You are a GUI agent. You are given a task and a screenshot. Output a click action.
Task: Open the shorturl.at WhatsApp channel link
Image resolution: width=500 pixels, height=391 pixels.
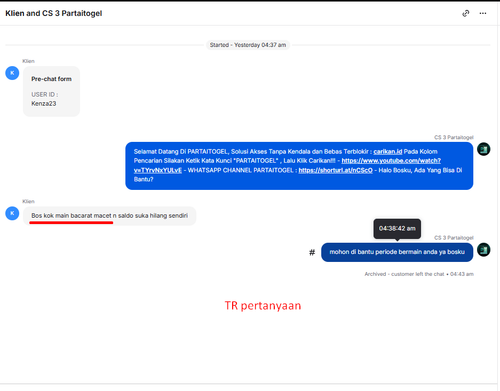tap(335, 170)
